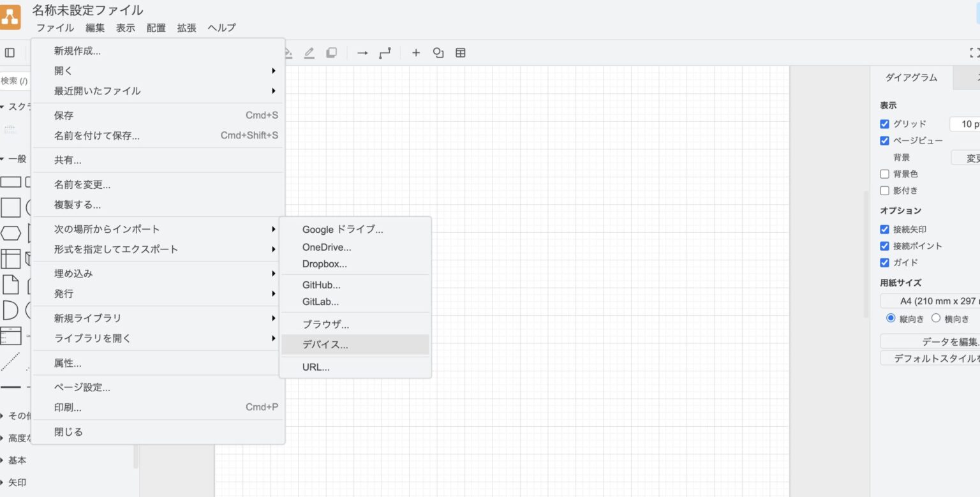Select the 横向き radio button
This screenshot has height=497, width=980.
936,318
